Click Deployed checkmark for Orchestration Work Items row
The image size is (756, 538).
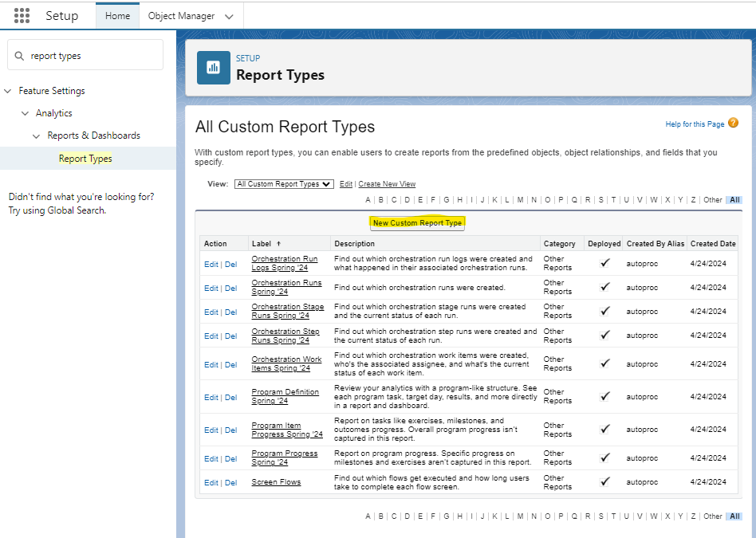click(x=604, y=363)
